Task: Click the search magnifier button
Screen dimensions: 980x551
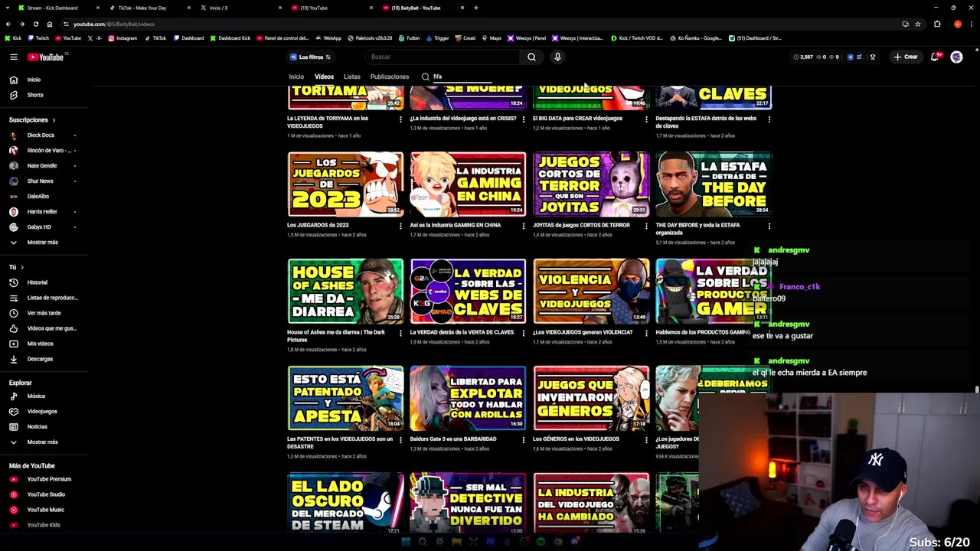Action: [531, 57]
